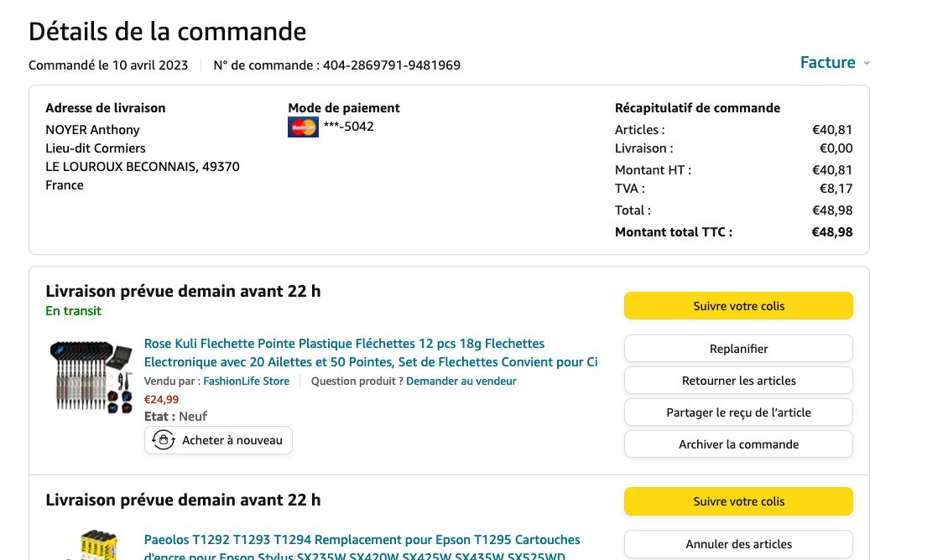
Task: Select Retourner les articles
Action: click(738, 381)
